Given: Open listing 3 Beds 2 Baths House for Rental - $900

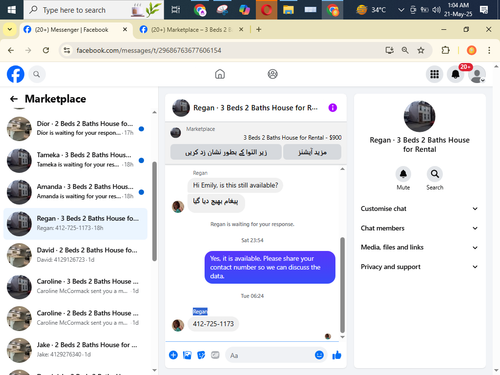Looking at the screenshot, I should tap(292, 138).
